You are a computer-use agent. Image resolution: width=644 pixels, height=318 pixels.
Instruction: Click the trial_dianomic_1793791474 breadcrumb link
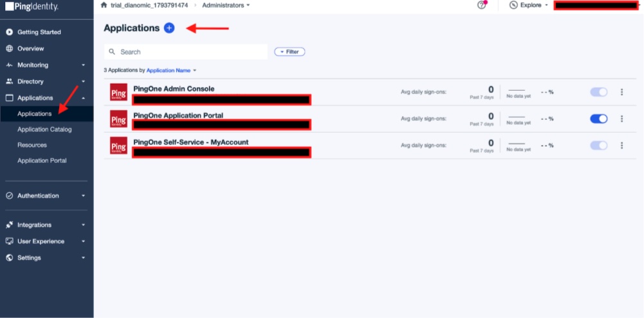149,5
